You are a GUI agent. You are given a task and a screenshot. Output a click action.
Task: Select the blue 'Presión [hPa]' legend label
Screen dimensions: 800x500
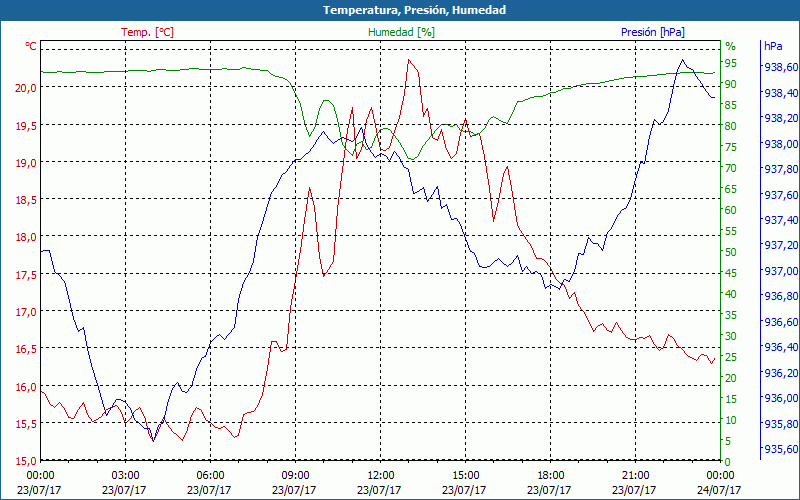(x=653, y=32)
